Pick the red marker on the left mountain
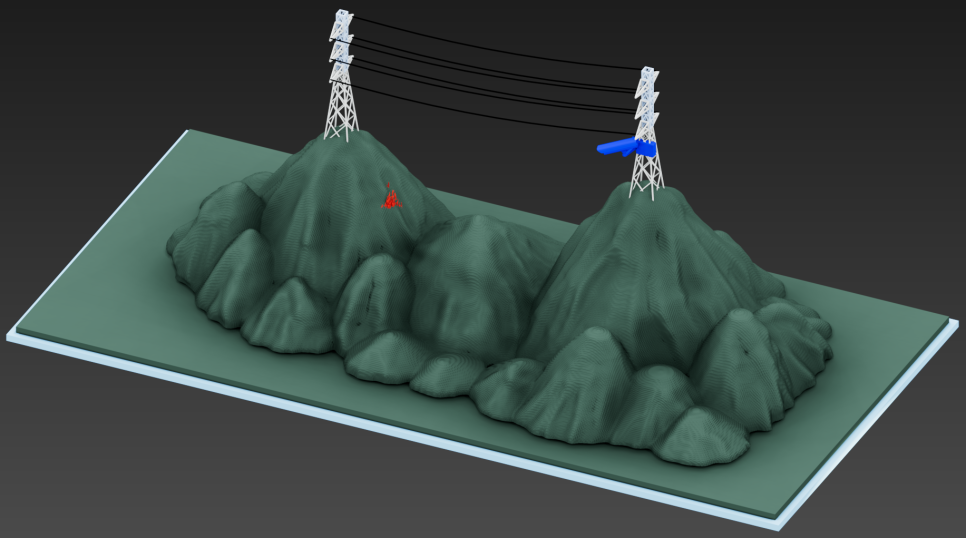 pyautogui.click(x=391, y=198)
